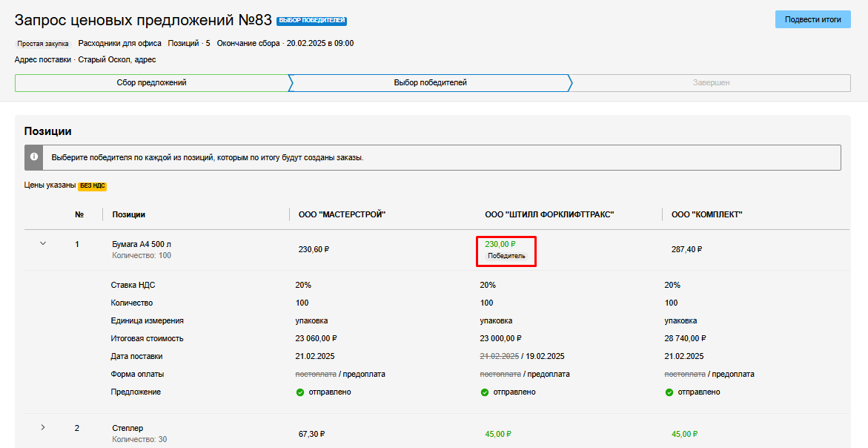Click the green check icon under ШТИЛЛ ФОРКЛИФТТРАКС
Screen dimensions: 868x448
tap(485, 392)
